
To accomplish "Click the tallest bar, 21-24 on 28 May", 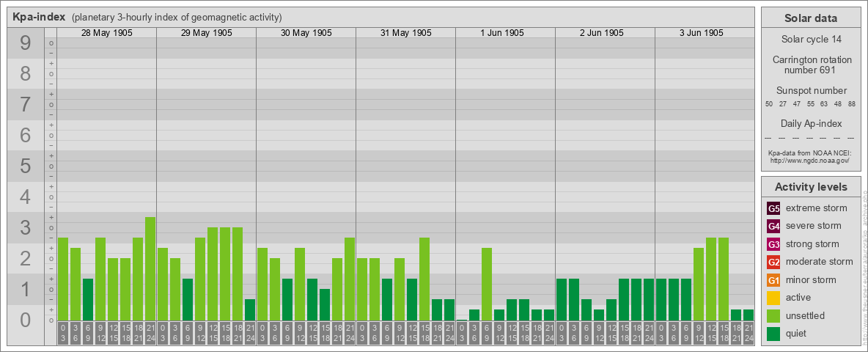I will pyautogui.click(x=150, y=268).
